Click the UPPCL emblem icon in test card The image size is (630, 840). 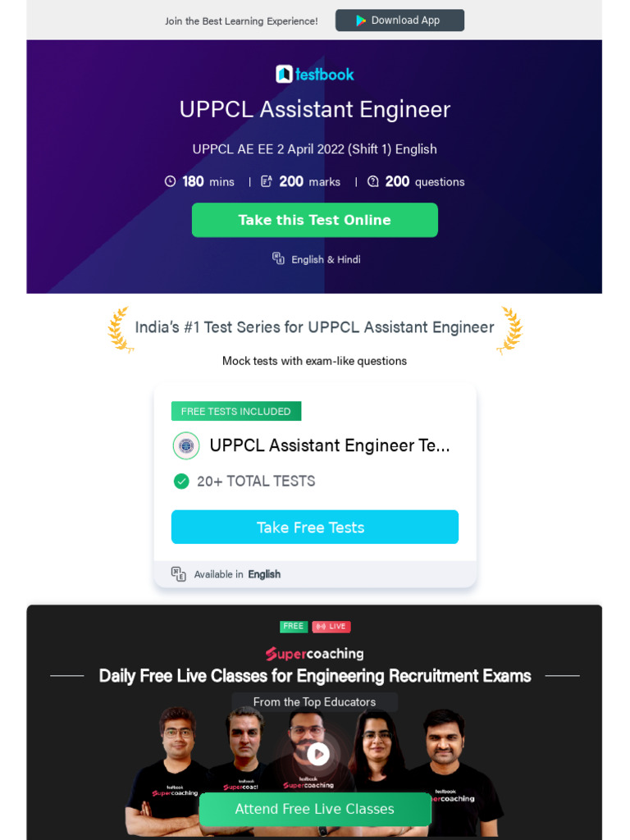click(186, 445)
